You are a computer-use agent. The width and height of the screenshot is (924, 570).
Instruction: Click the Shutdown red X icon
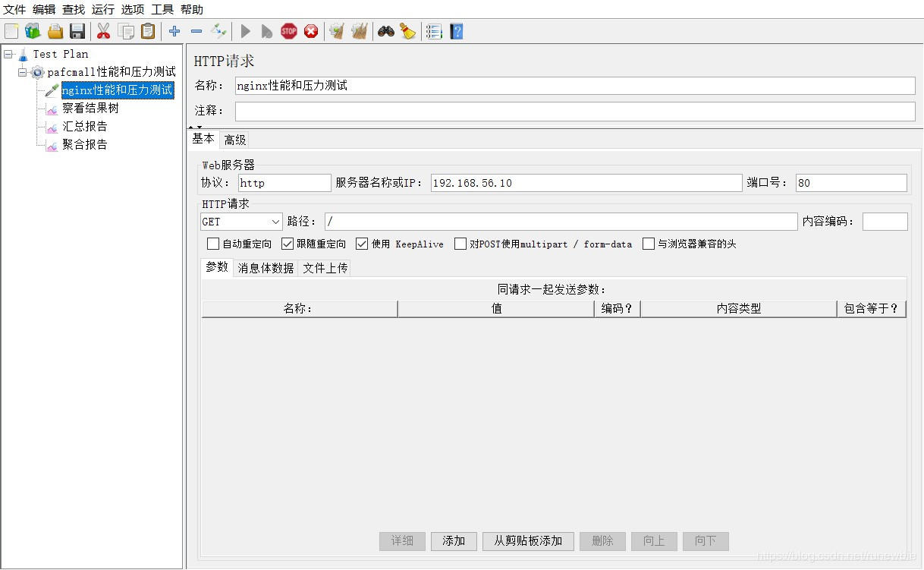(311, 31)
